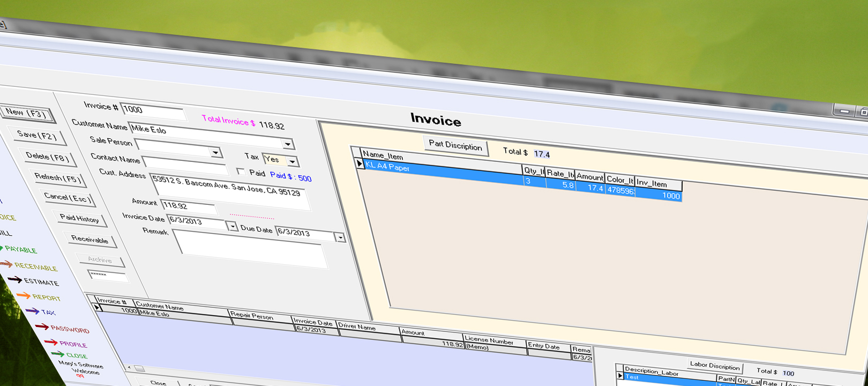Click the New (F3) button

click(26, 113)
